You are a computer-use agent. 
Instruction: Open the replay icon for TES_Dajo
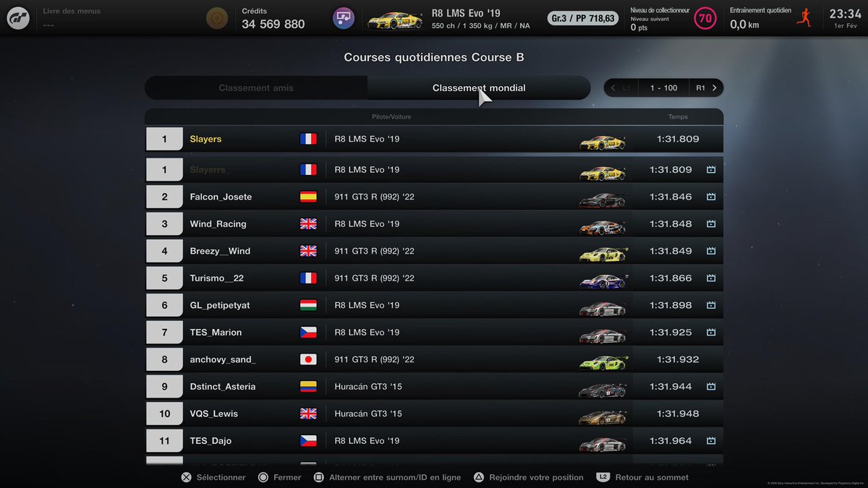click(x=711, y=441)
